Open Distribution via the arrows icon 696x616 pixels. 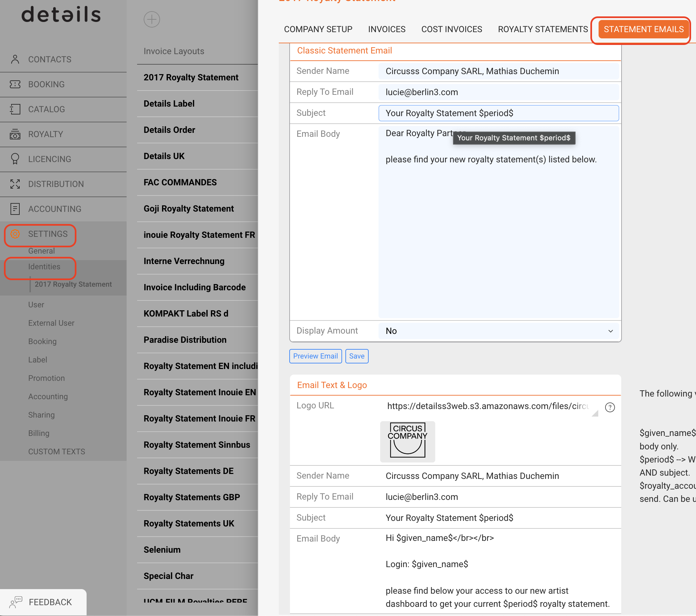[15, 184]
